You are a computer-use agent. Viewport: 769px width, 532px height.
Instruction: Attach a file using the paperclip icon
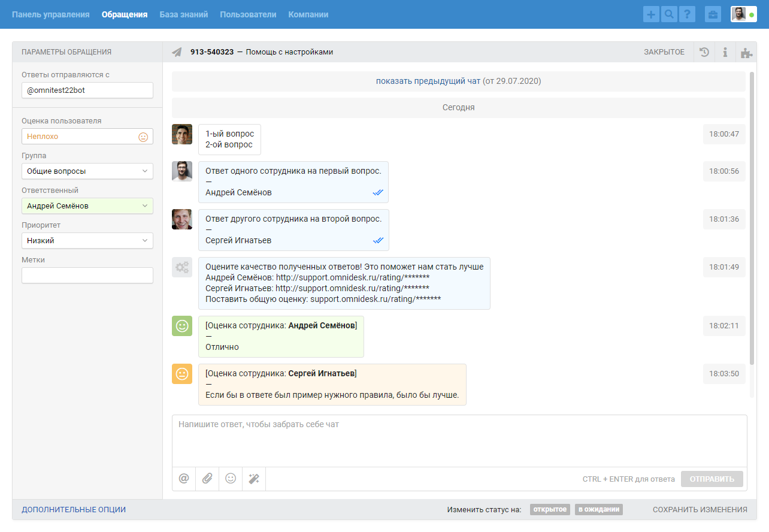[207, 479]
